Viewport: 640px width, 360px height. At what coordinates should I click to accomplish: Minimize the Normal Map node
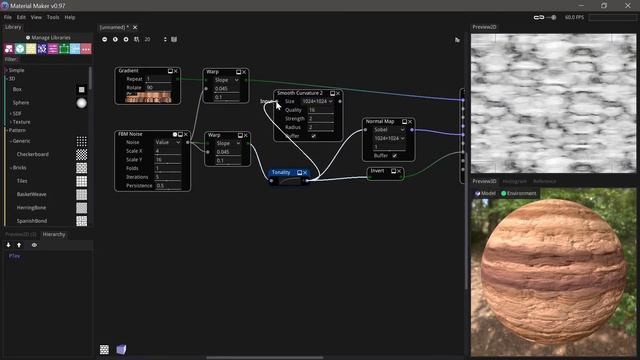[x=404, y=122]
